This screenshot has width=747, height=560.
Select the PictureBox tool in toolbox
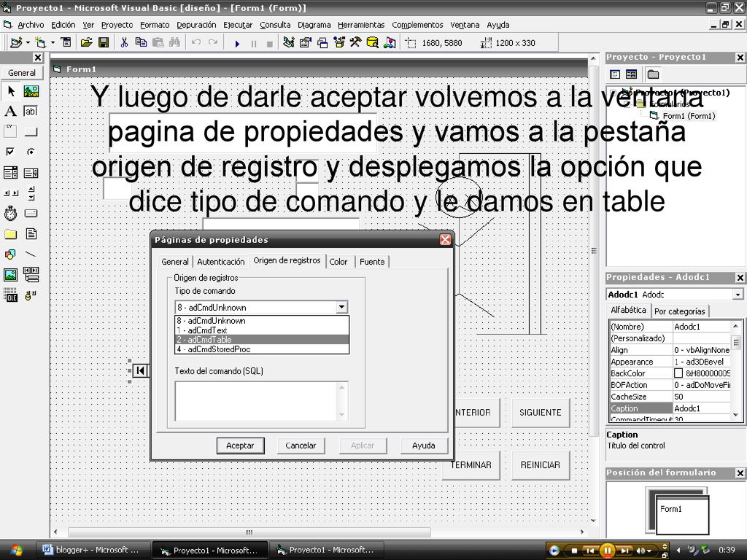31,91
